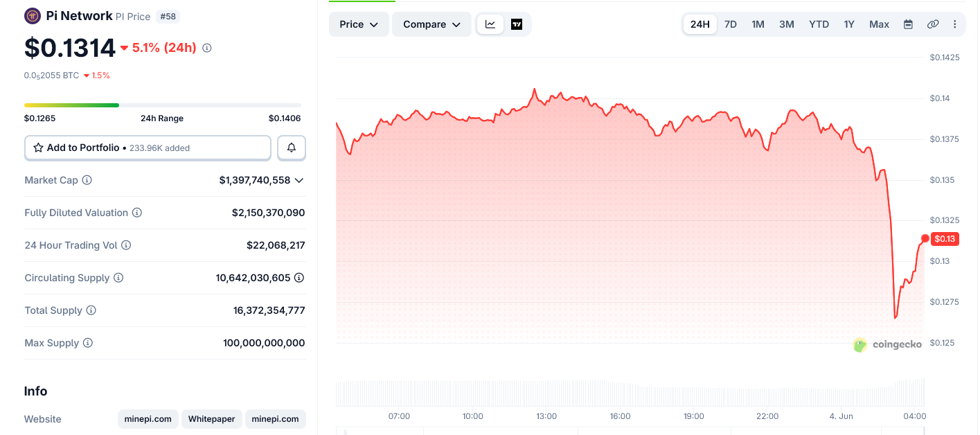Open the Whitepaper link
Screen dimensions: 980x435
[x=212, y=419]
